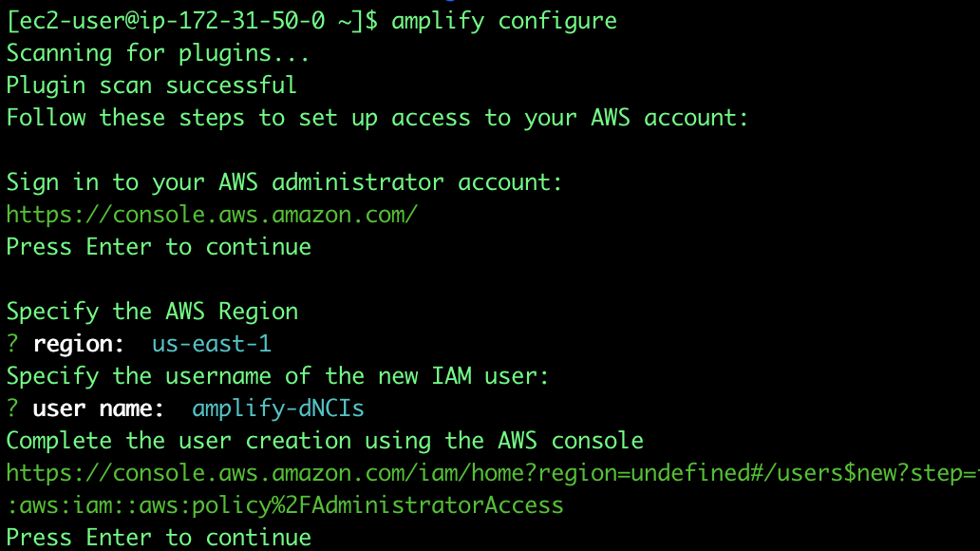Click the AdministratorAccess policy URL continuation line
The height and width of the screenshot is (551, 980).
285,505
